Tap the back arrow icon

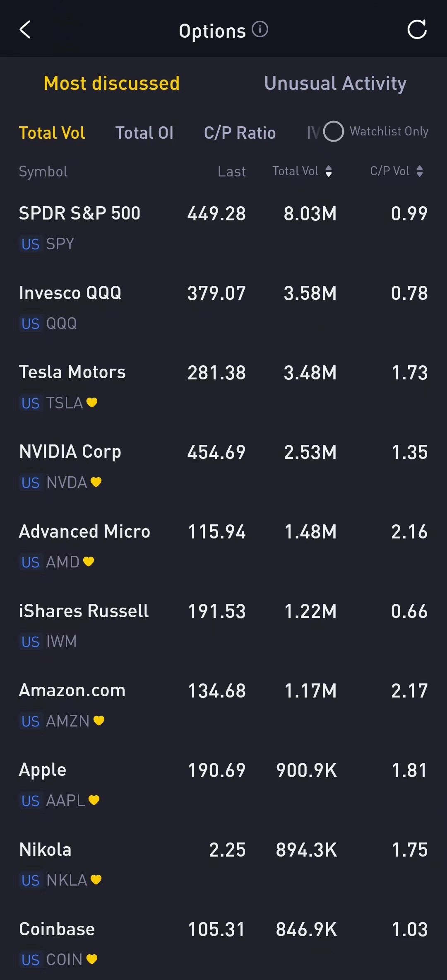click(x=25, y=30)
